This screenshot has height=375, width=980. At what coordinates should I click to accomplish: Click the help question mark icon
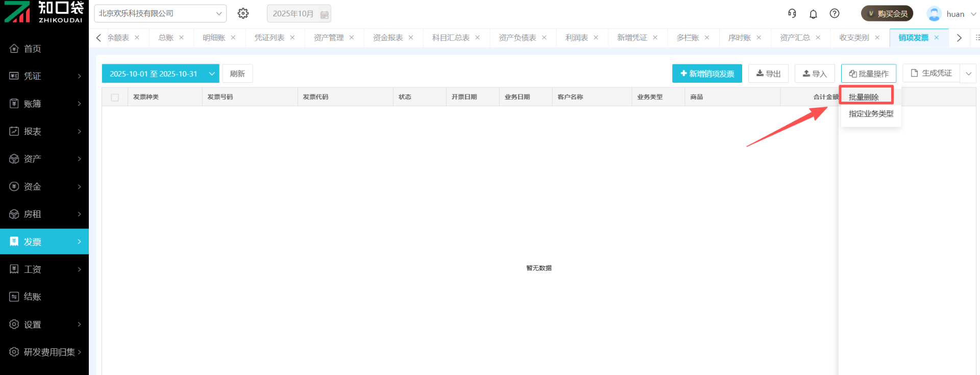835,14
